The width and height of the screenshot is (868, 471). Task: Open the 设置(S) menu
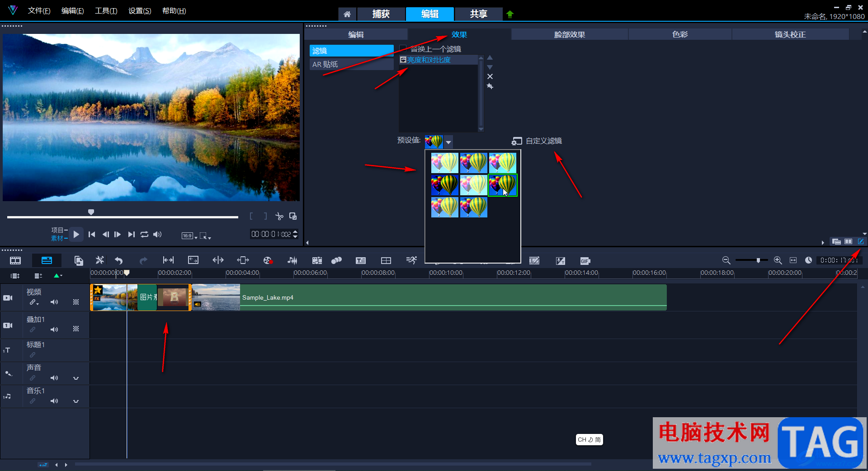click(140, 11)
